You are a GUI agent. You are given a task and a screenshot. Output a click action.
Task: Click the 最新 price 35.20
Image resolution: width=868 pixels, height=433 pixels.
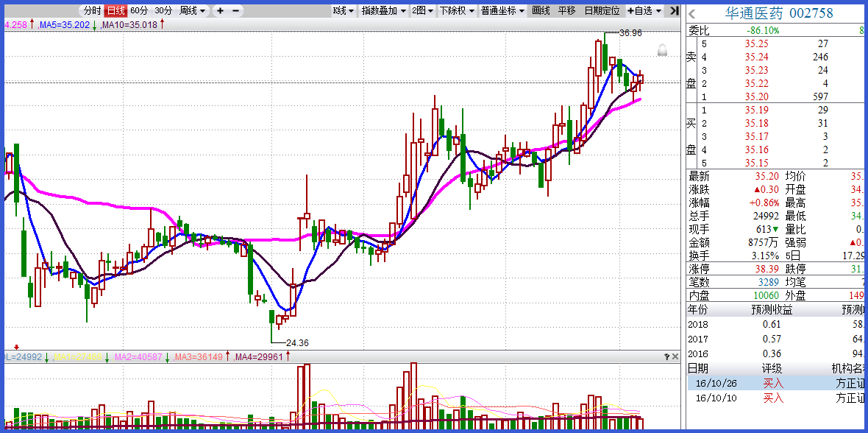[767, 177]
